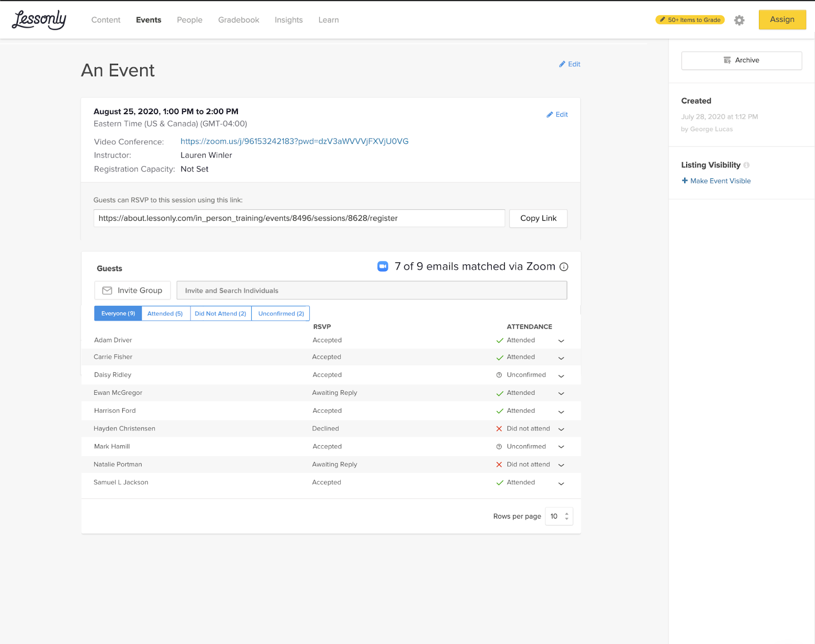Click green checkmark for Samuel L Jackson
This screenshot has height=644, width=815.
point(500,483)
